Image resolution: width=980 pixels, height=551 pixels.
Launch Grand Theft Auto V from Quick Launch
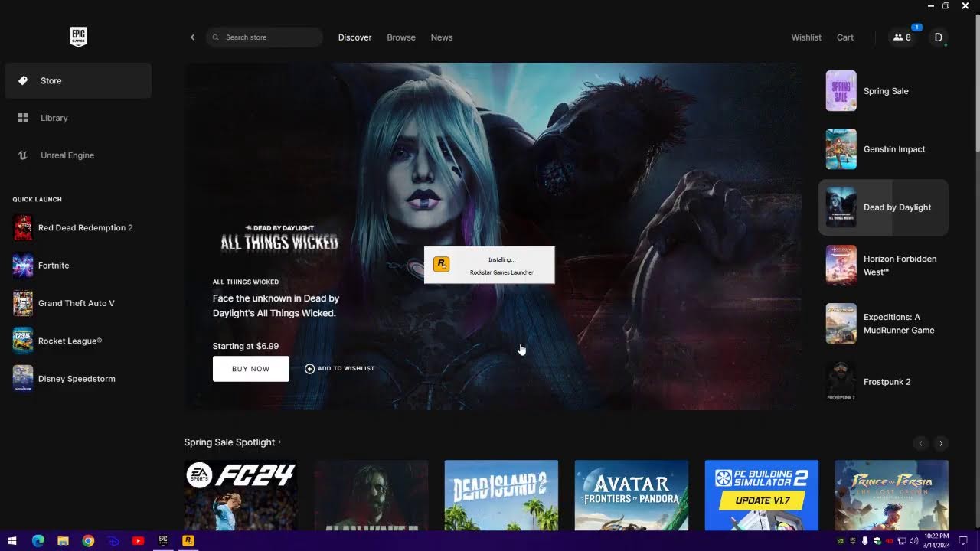click(78, 303)
